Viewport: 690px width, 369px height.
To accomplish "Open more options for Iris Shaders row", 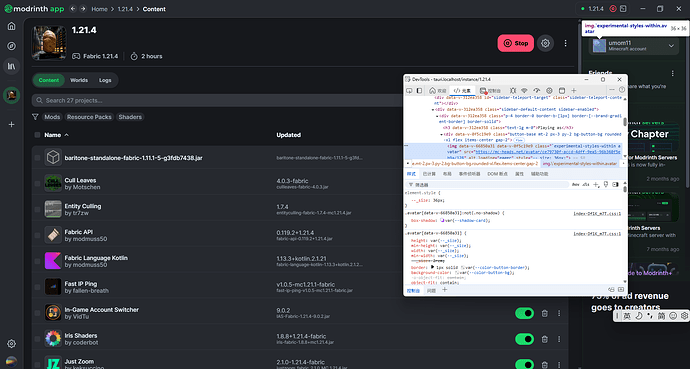I will pyautogui.click(x=559, y=339).
